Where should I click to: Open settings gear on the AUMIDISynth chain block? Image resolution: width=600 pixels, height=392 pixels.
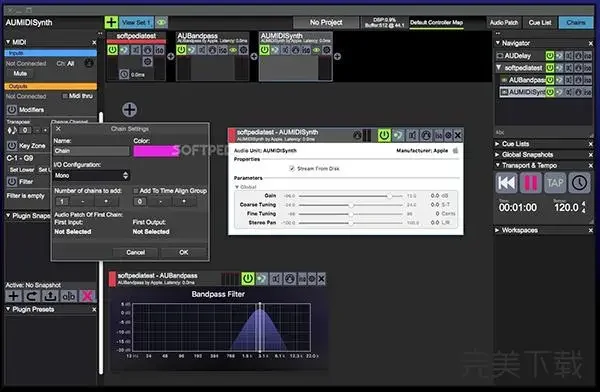point(326,50)
